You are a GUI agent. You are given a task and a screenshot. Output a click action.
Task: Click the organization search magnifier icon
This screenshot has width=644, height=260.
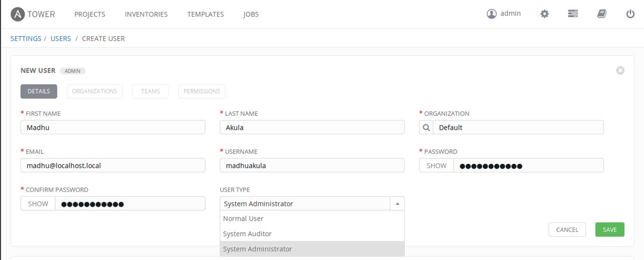(426, 127)
